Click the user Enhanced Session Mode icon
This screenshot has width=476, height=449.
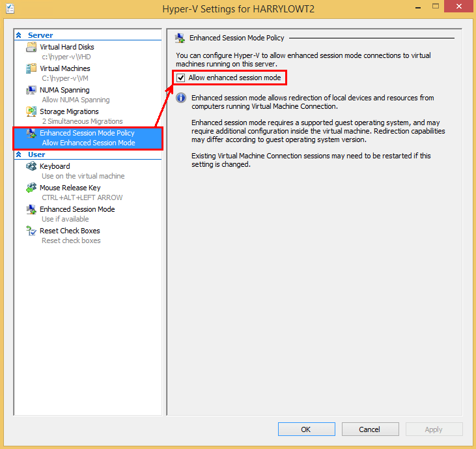pos(31,209)
